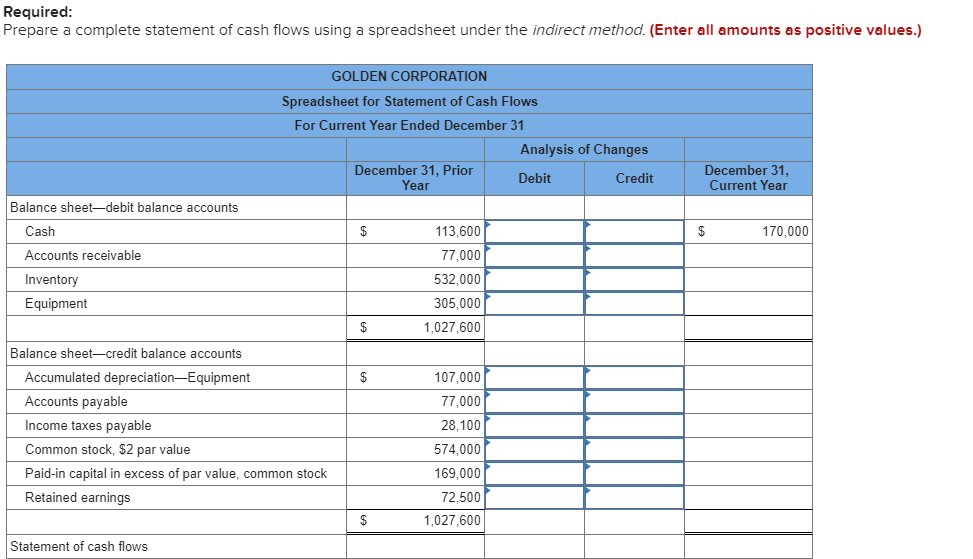The image size is (973, 559).
Task: Select the Accounts receivable Debit cell
Action: tap(534, 256)
